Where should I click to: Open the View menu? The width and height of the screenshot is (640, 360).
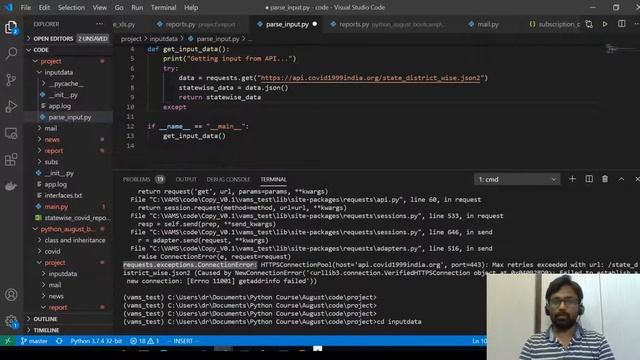100,7
